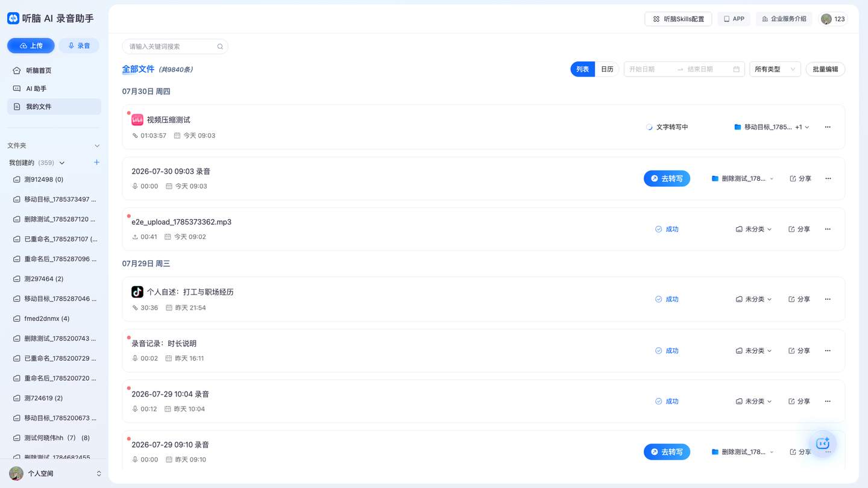This screenshot has height=488, width=868.
Task: Click the TikTok icon of 个人自述 file
Action: tap(137, 292)
